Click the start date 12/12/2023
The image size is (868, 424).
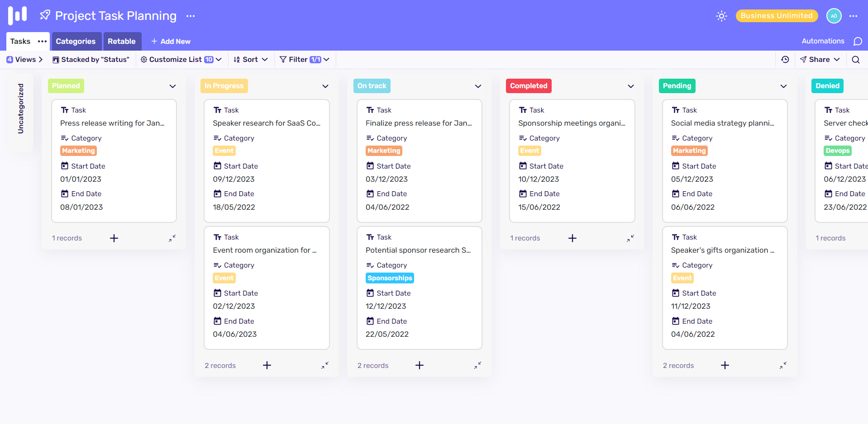(386, 306)
